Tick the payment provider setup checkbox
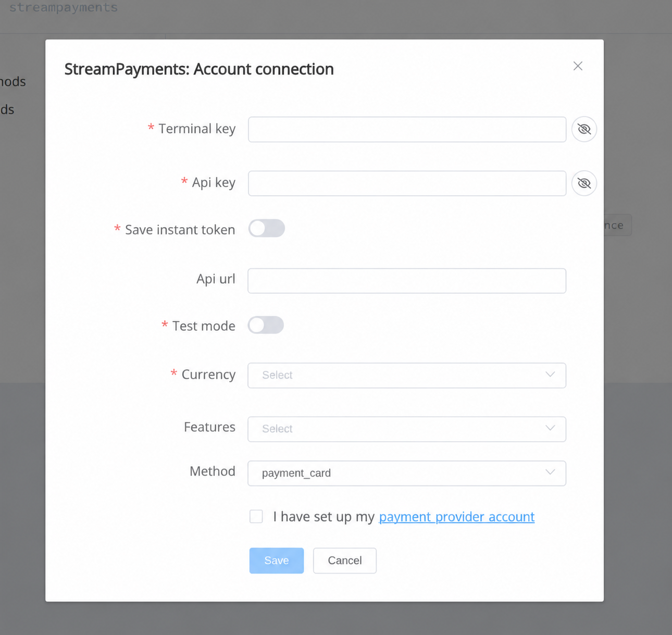Image resolution: width=672 pixels, height=635 pixels. (x=256, y=516)
